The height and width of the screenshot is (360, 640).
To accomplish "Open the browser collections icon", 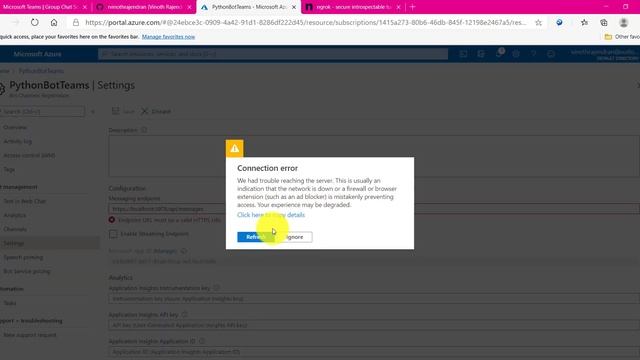I will (604, 23).
